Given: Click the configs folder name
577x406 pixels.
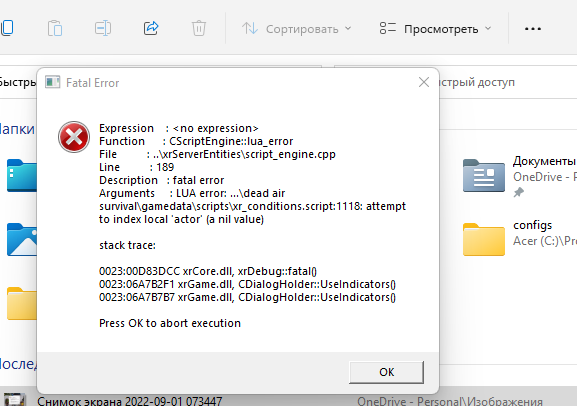Looking at the screenshot, I should (x=532, y=225).
